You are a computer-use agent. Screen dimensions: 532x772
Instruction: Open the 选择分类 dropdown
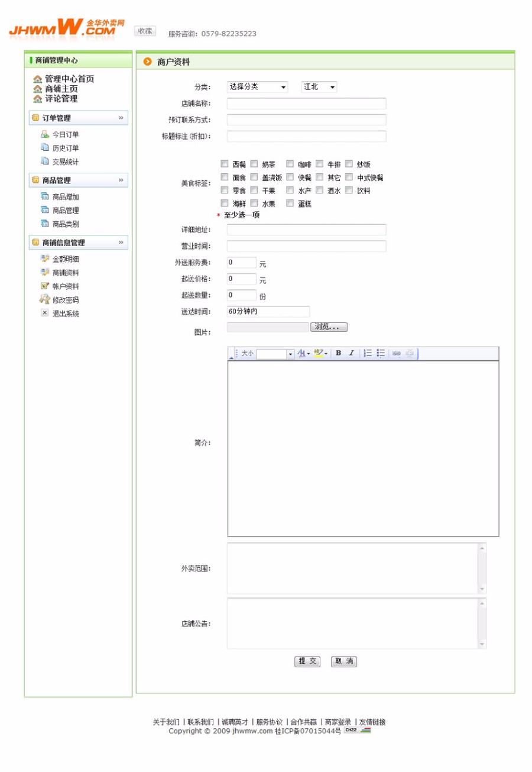[255, 87]
